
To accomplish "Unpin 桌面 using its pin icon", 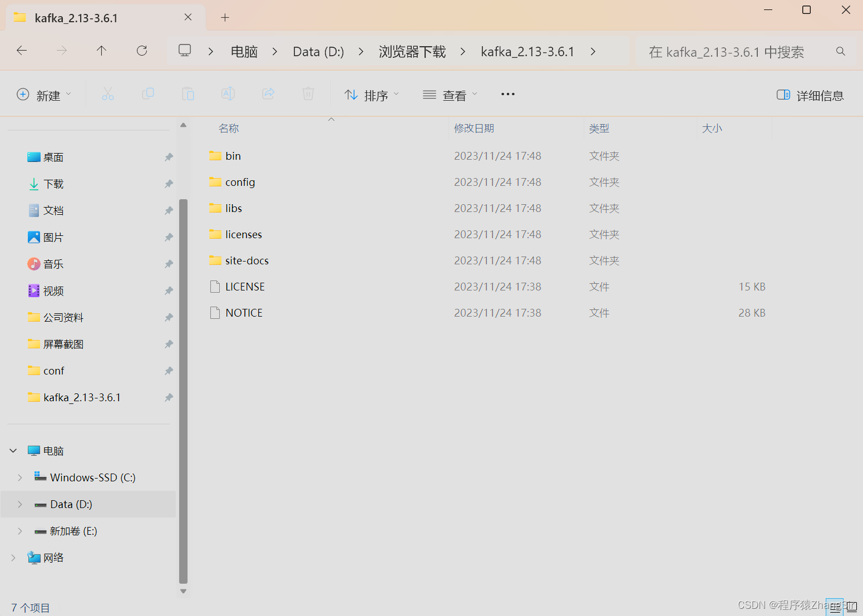I will click(x=169, y=157).
